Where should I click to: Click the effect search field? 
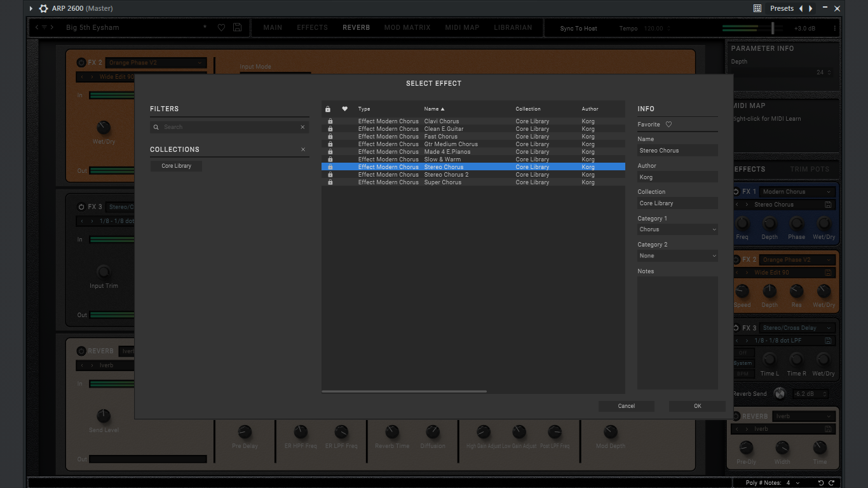click(230, 127)
